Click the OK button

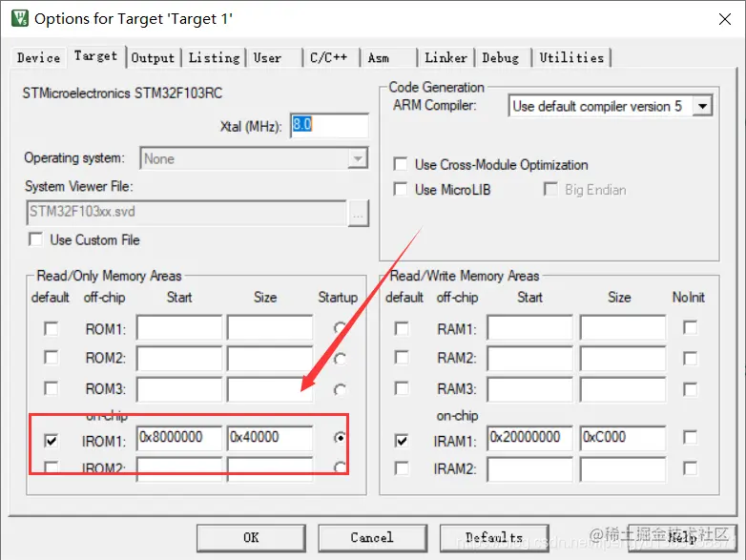click(251, 538)
